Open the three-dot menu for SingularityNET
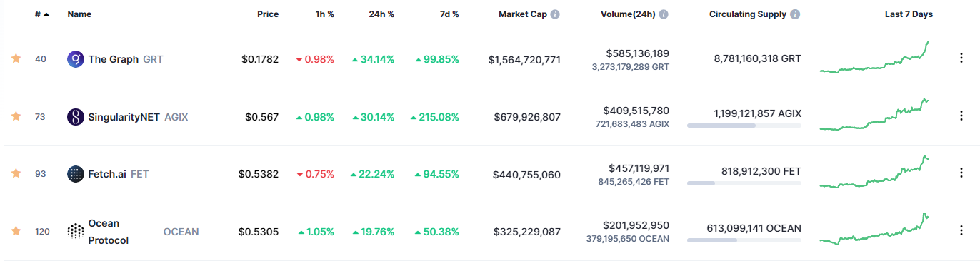The width and height of the screenshot is (980, 266). coord(961,116)
